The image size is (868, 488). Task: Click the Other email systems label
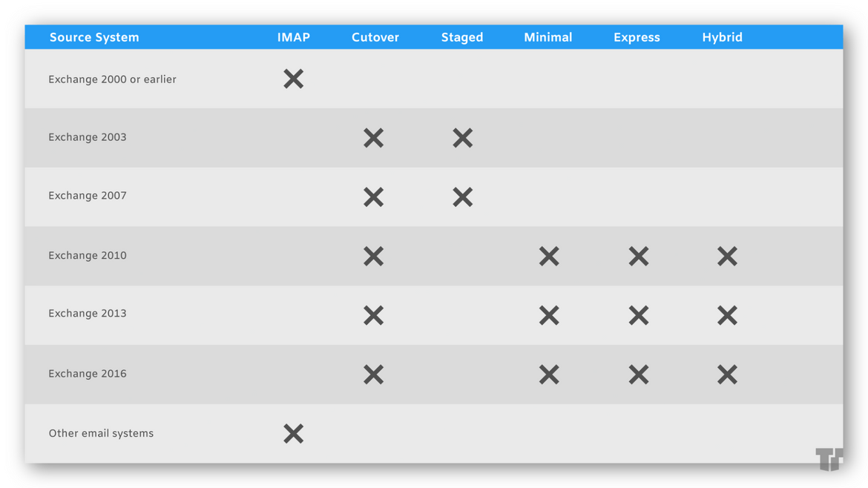[x=102, y=433]
